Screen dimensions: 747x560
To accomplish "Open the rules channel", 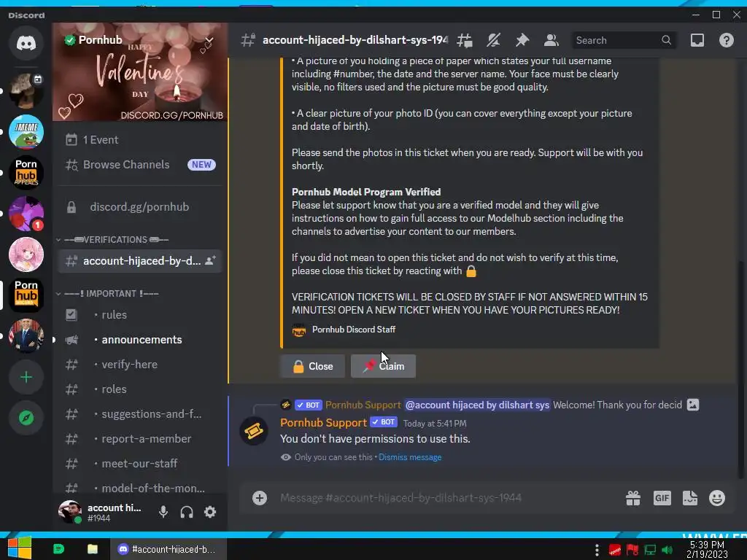I will click(139, 315).
